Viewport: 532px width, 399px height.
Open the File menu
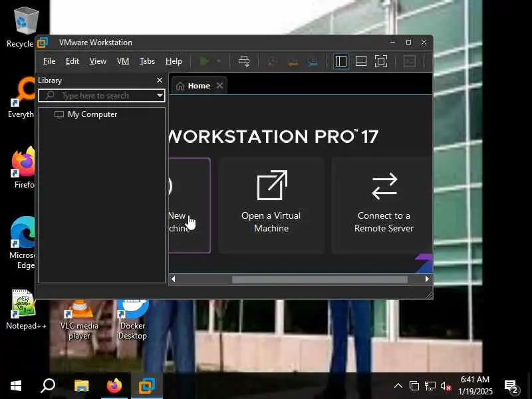[49, 61]
